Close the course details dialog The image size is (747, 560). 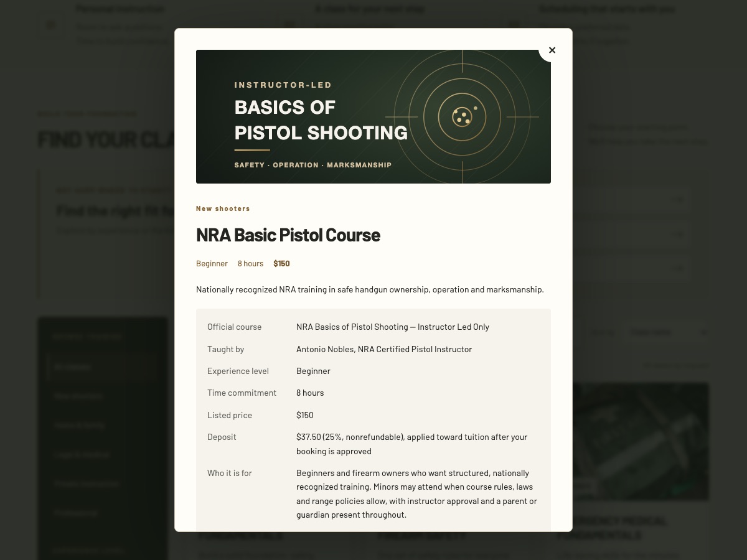(552, 50)
